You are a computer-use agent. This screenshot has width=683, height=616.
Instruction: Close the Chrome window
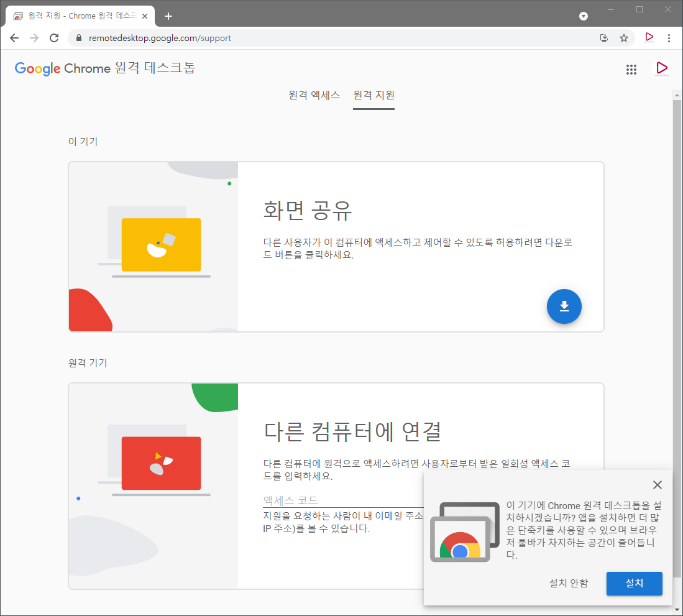click(x=667, y=9)
